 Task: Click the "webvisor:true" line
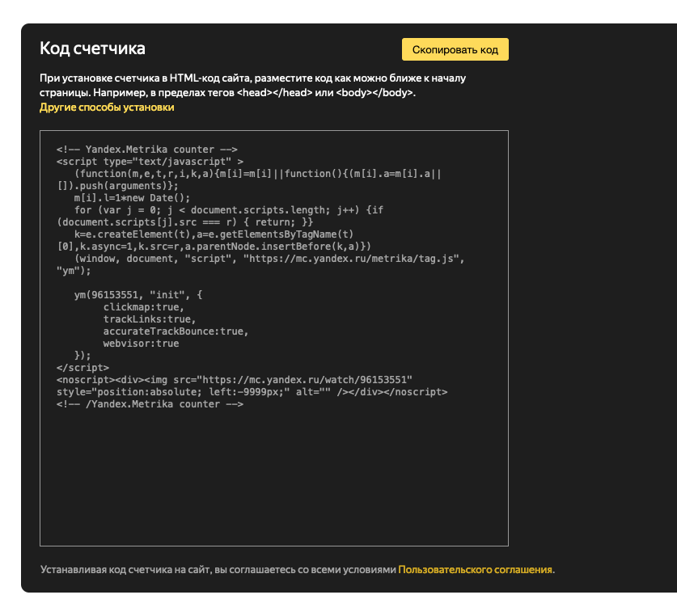141,344
